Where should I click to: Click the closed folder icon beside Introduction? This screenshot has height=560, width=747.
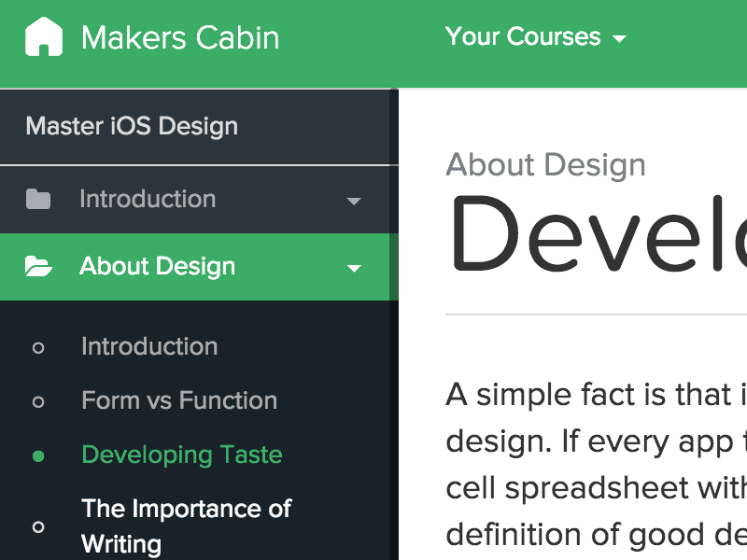[x=36, y=199]
